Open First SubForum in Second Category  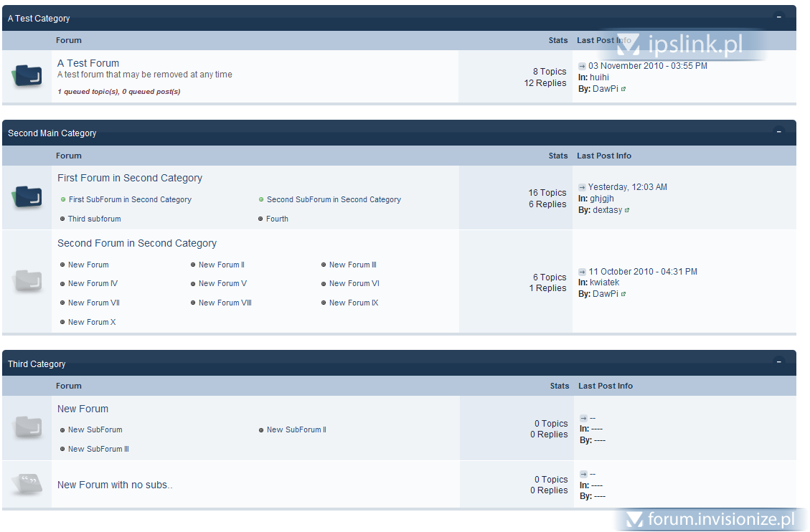130,200
